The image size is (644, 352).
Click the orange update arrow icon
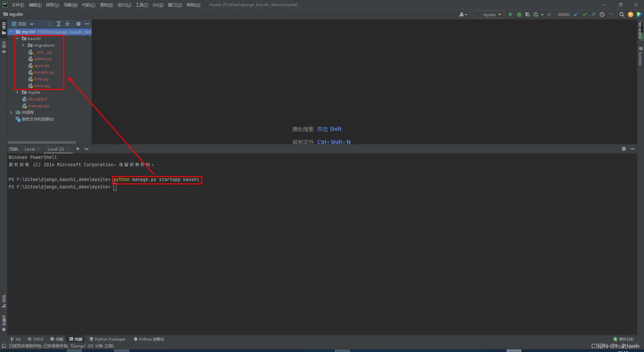tap(631, 14)
